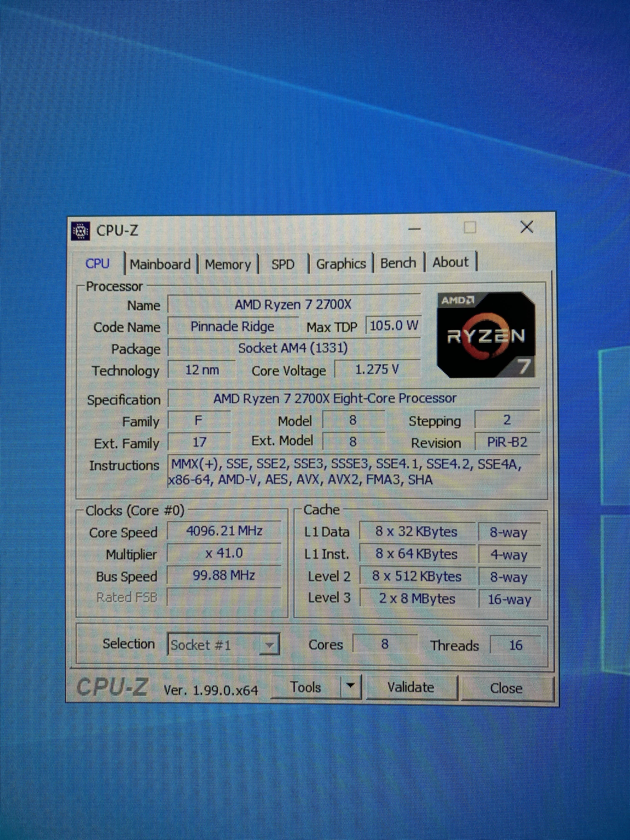The image size is (630, 840).
Task: Switch to the Memory tab
Action: pyautogui.click(x=228, y=264)
